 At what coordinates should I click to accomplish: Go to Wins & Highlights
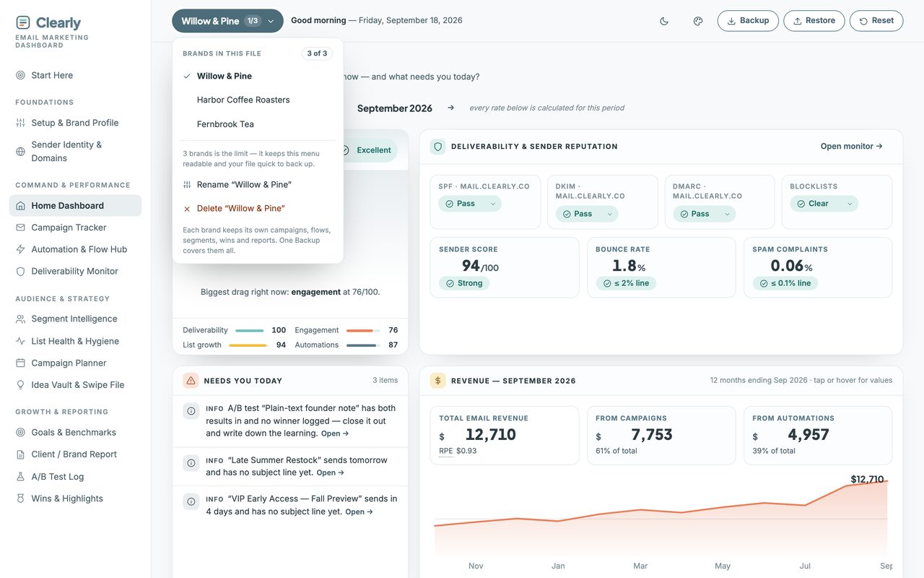tap(75, 499)
